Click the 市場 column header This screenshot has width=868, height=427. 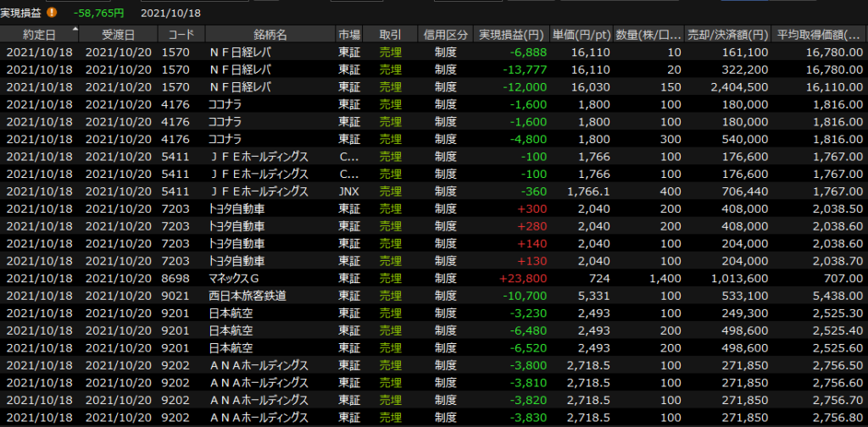[348, 35]
